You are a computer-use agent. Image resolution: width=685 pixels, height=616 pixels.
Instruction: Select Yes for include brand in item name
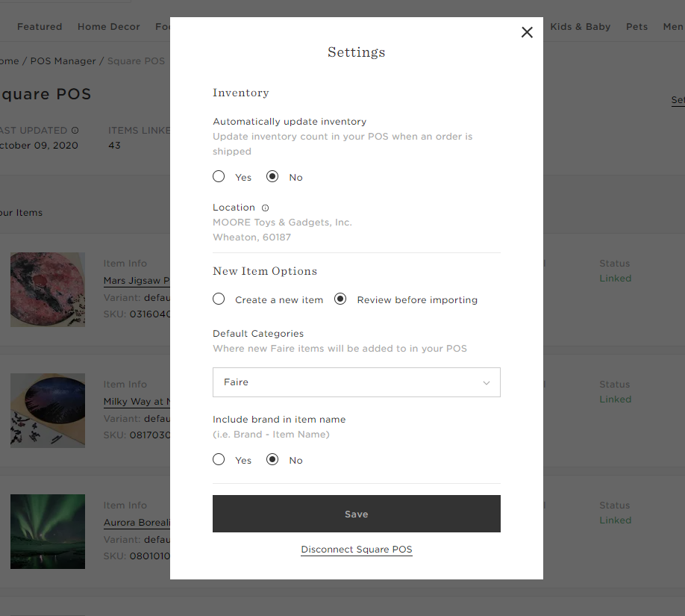coord(219,460)
